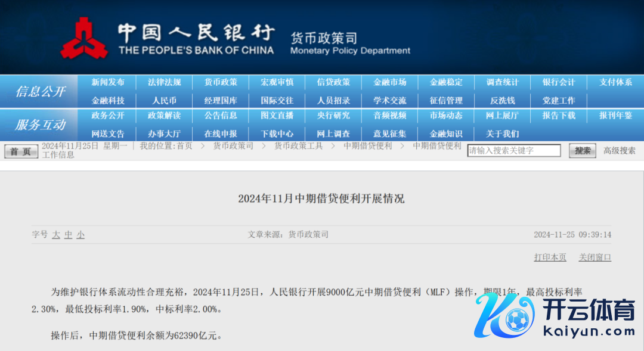644x351 pixels.
Task: Set font size to 中
Action: pos(69,235)
